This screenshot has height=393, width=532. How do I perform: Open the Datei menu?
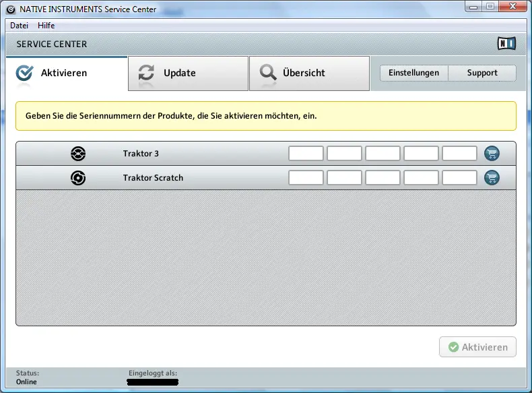(x=20, y=26)
